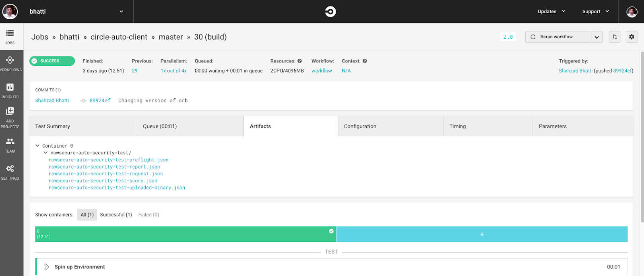The image size is (644, 276).
Task: Open the Team sidebar icon
Action: tap(10, 142)
